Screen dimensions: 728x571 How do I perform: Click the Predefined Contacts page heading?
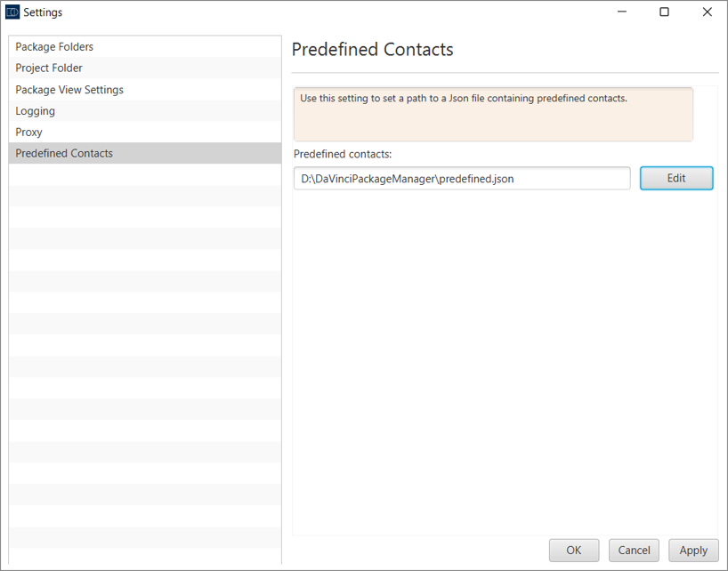coord(372,50)
